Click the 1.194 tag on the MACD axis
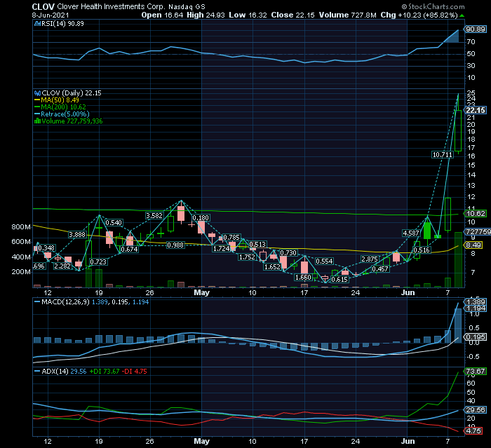This screenshot has width=491, height=448. (x=476, y=308)
